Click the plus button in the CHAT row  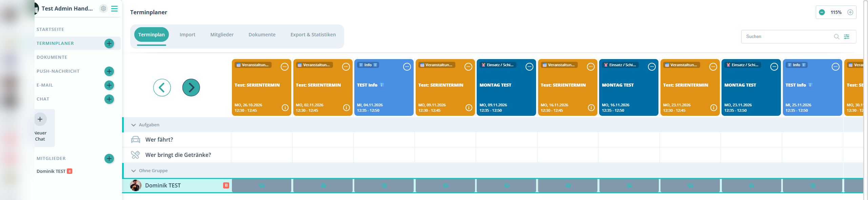tap(109, 99)
